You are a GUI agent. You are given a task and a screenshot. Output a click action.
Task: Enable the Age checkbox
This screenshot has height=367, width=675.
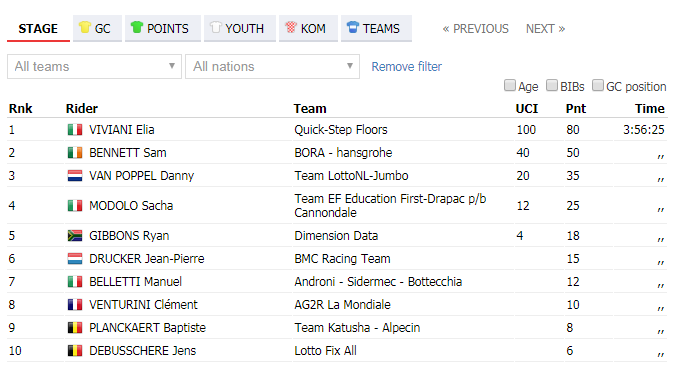[x=510, y=85]
